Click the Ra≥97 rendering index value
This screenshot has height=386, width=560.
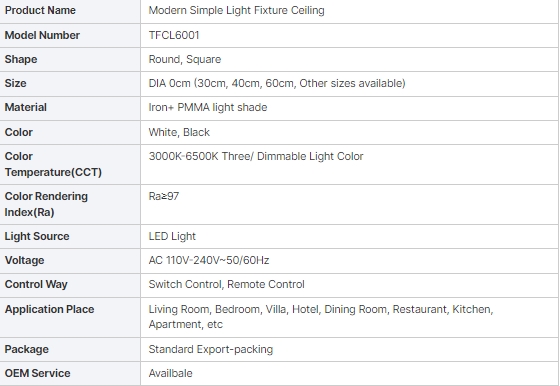pyautogui.click(x=164, y=196)
